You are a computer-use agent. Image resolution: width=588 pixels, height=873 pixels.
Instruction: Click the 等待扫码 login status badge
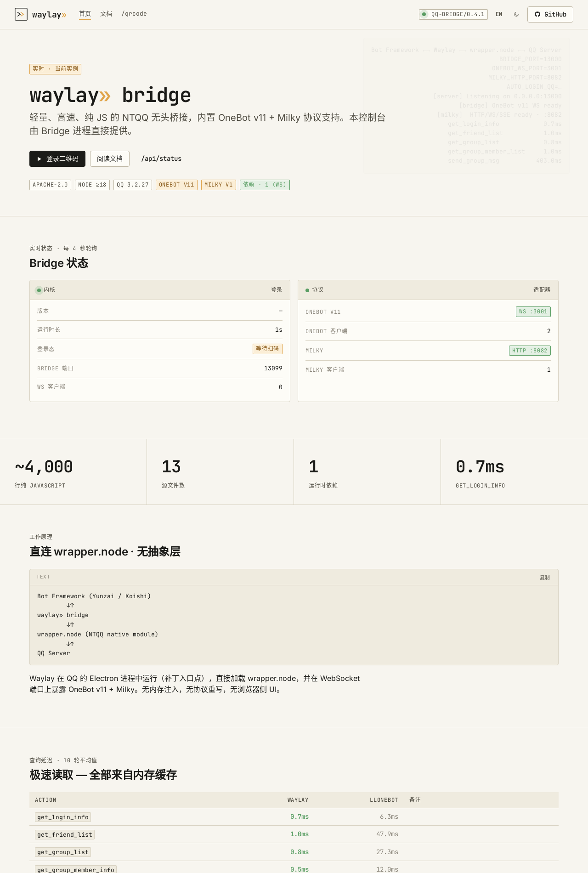[x=267, y=349]
